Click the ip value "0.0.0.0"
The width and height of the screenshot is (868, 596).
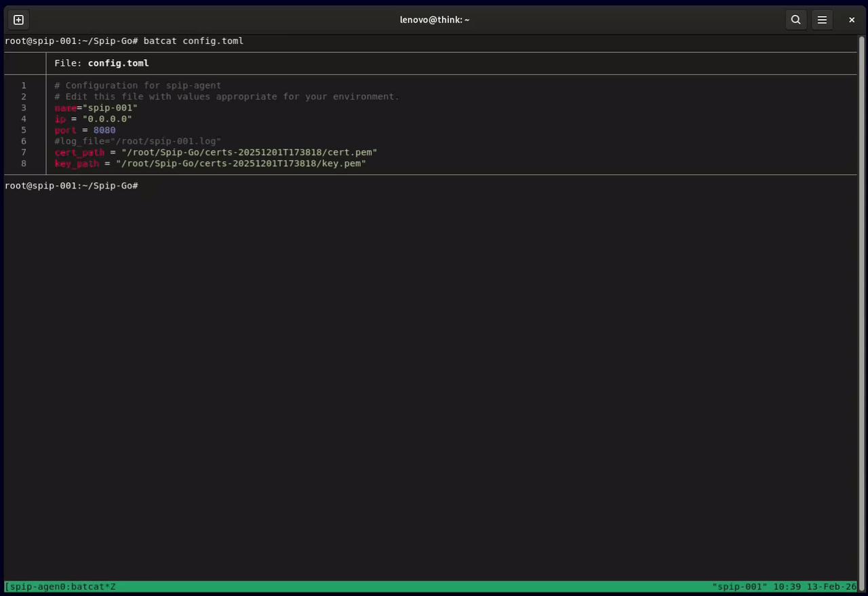(107, 119)
